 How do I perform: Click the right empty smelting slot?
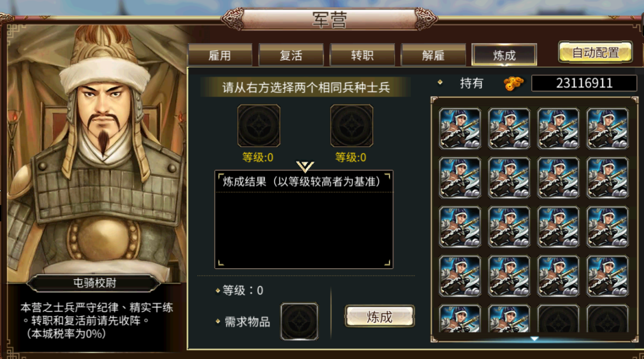tap(352, 126)
